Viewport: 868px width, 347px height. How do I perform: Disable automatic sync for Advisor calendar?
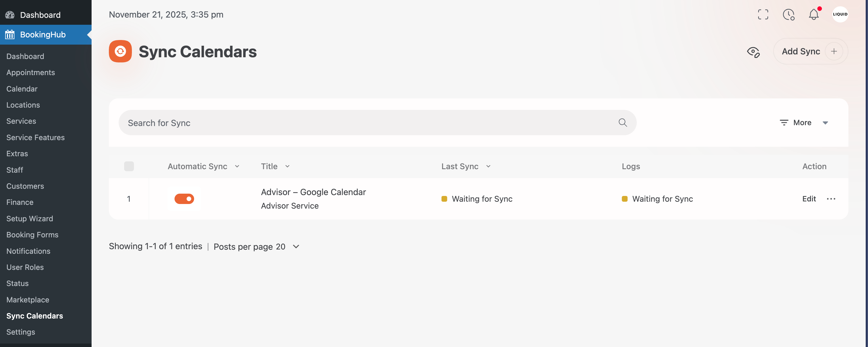(184, 199)
